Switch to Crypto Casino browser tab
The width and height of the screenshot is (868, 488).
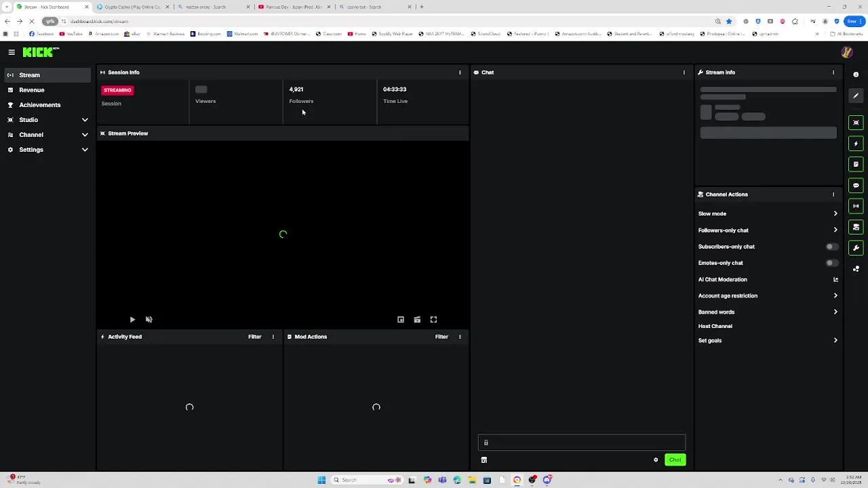click(x=132, y=7)
